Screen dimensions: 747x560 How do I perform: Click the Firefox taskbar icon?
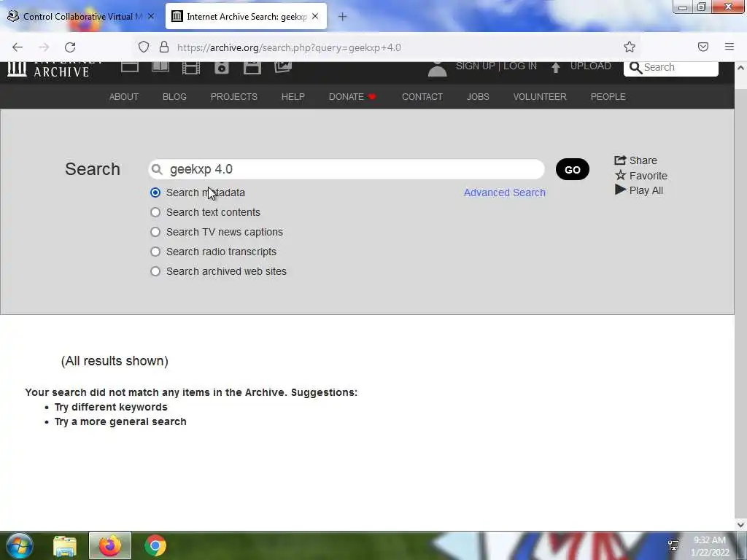pos(110,545)
